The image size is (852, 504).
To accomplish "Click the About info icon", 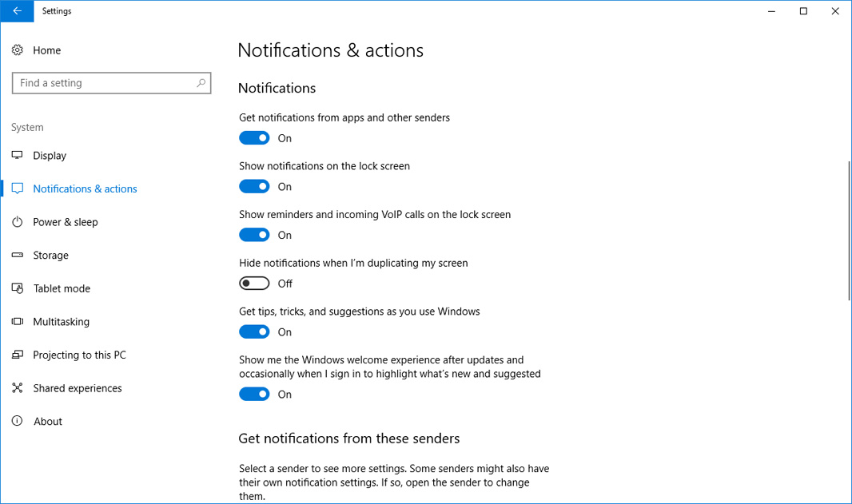I will pyautogui.click(x=18, y=421).
